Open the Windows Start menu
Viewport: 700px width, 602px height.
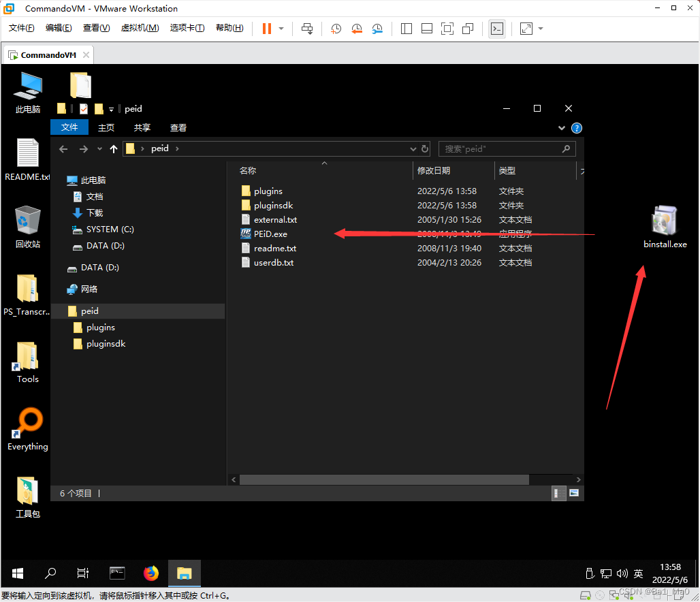click(18, 573)
